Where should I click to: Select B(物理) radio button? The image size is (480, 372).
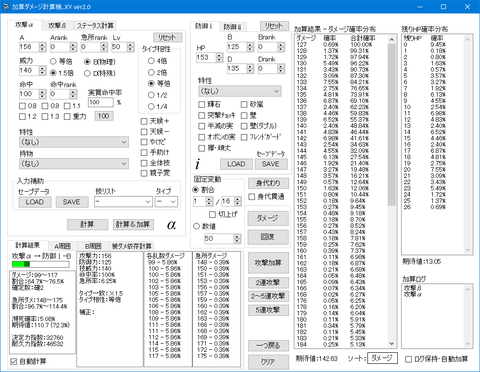(x=100, y=62)
